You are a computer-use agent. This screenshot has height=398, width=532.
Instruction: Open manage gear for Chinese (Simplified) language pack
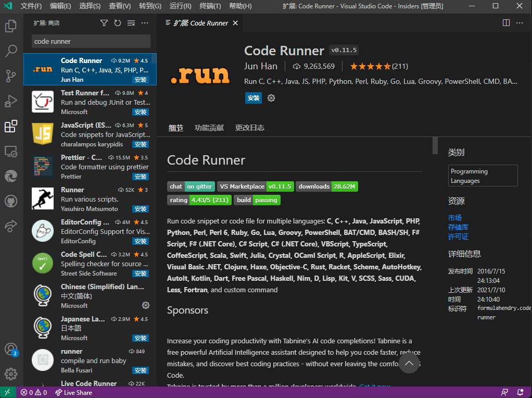tap(146, 305)
